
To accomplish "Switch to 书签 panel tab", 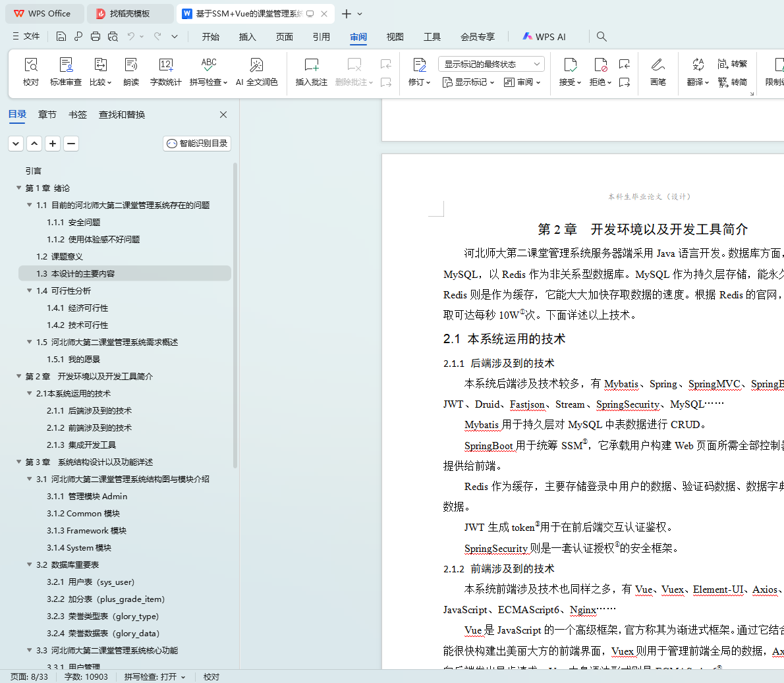I will [78, 115].
